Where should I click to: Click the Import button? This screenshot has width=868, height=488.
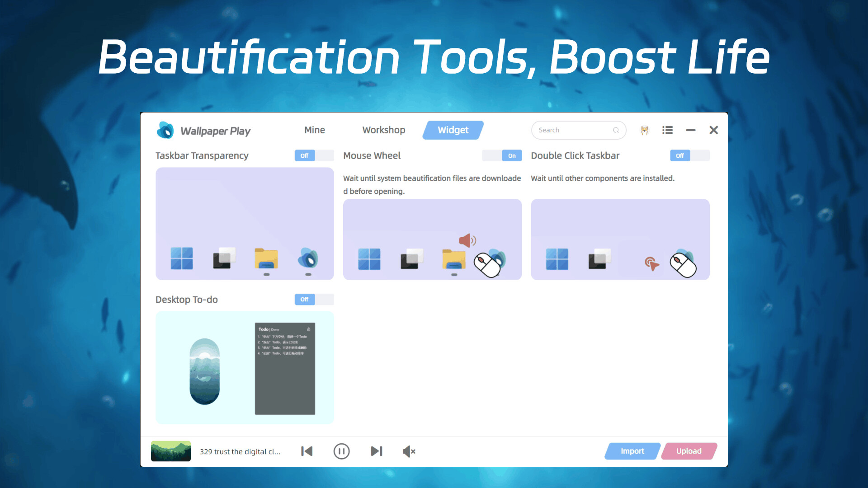tap(632, 451)
